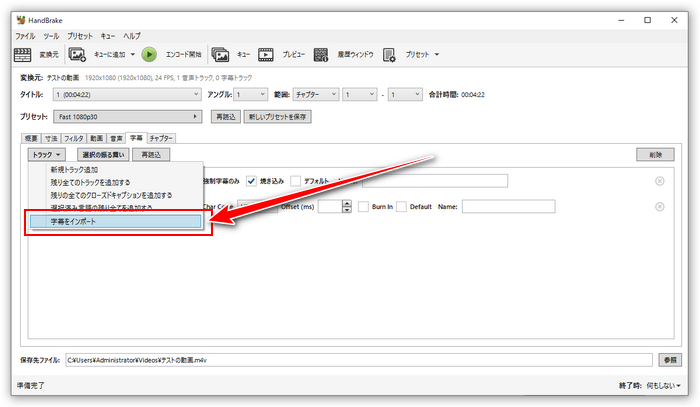This screenshot has width=700, height=407.
Task: Remove first subtitle track with X icon
Action: (660, 180)
